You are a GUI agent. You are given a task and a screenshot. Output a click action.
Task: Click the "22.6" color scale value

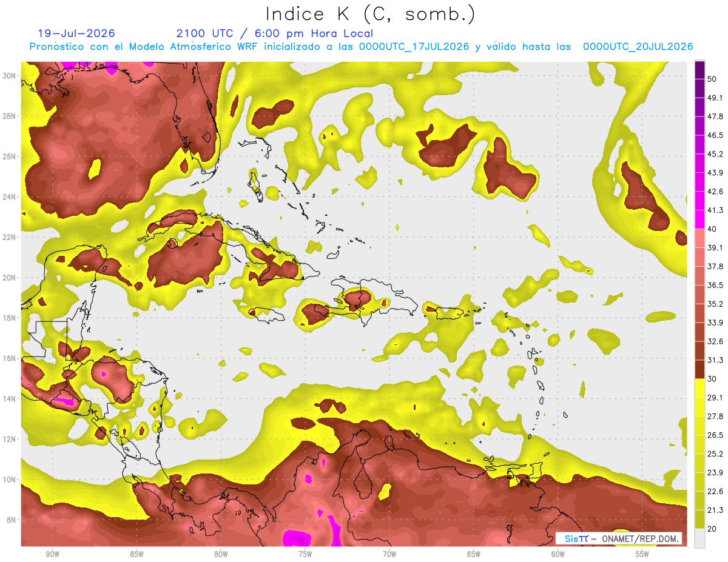[x=715, y=492]
